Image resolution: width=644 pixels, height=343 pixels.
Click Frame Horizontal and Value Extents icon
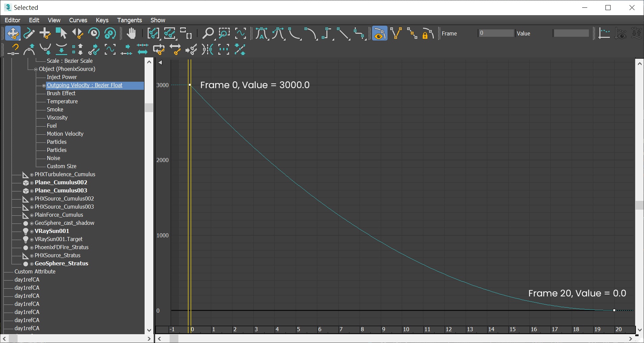[x=186, y=33]
